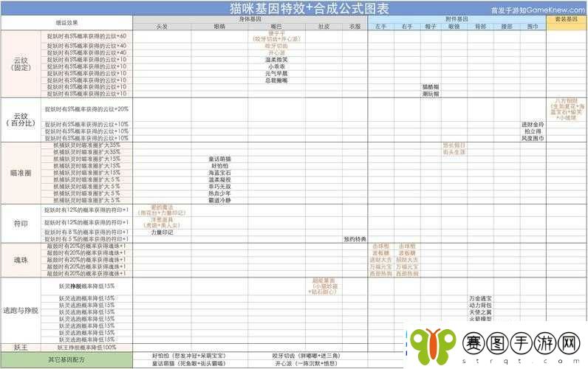
Task: Click the 嘴巴 column header
Action: tap(276, 27)
